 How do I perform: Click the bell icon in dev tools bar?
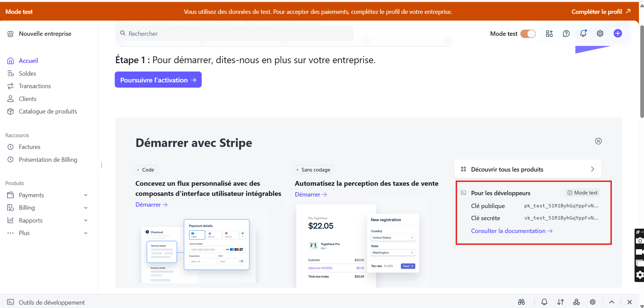(x=544, y=302)
